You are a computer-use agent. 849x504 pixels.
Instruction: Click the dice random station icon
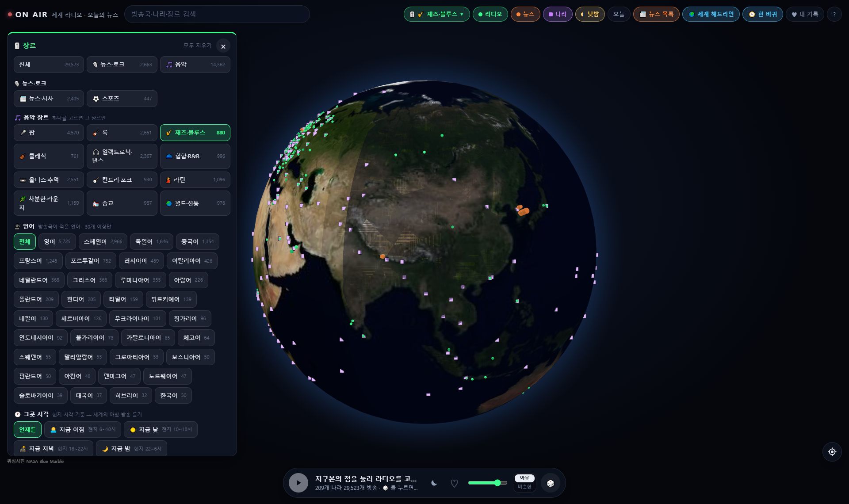[x=551, y=483]
